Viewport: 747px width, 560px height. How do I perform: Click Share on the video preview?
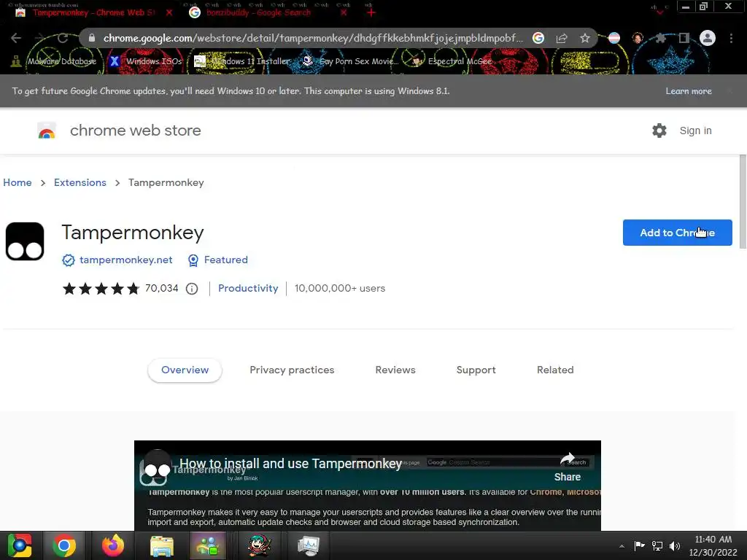568,467
